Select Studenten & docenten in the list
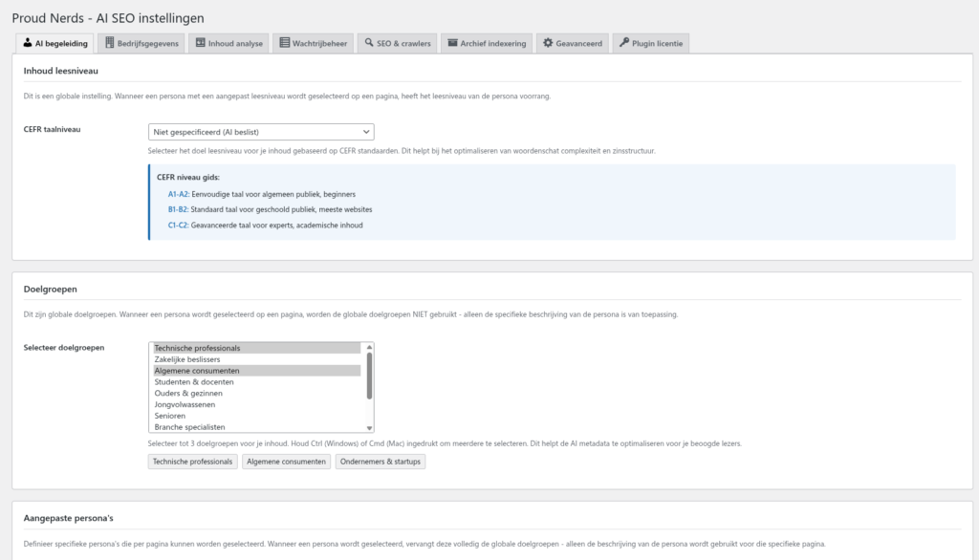The width and height of the screenshot is (979, 560). pos(194,382)
